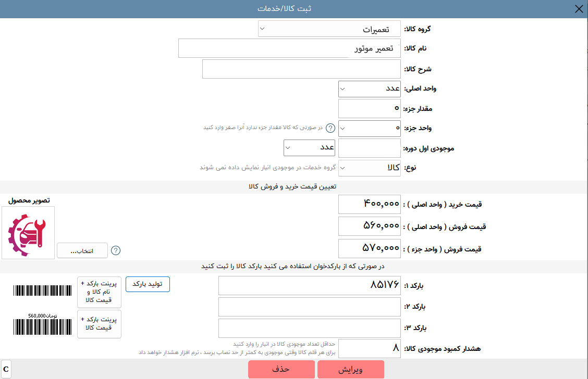Click پرینت بارکد + قیمت کالا button
The image size is (588, 379).
tap(99, 324)
